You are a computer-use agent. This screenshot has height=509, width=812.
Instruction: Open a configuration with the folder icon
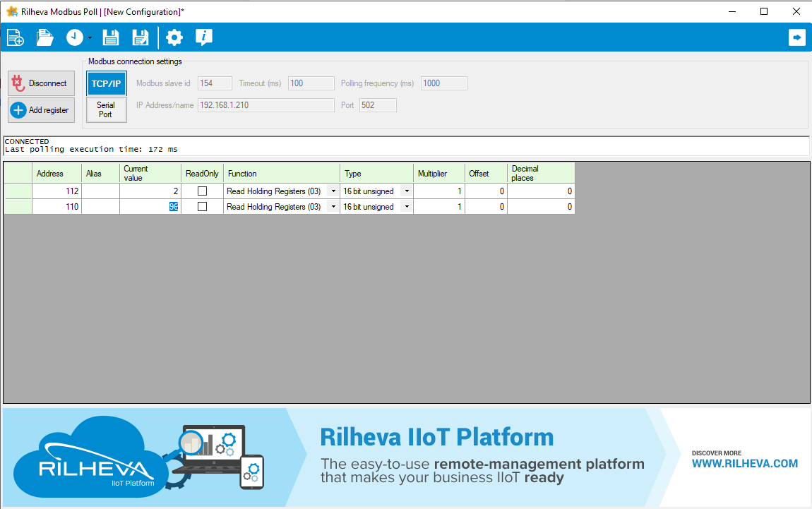pyautogui.click(x=45, y=37)
